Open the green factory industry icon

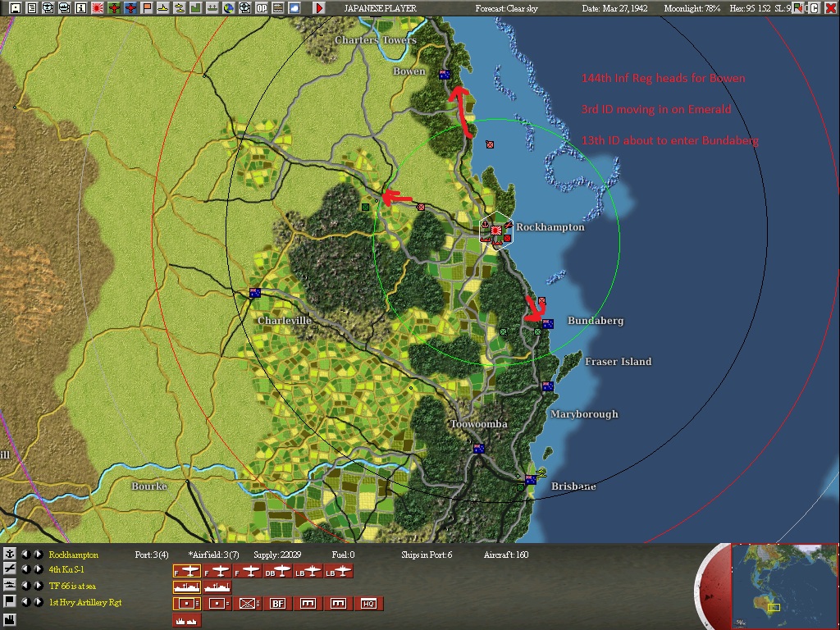coord(195,8)
